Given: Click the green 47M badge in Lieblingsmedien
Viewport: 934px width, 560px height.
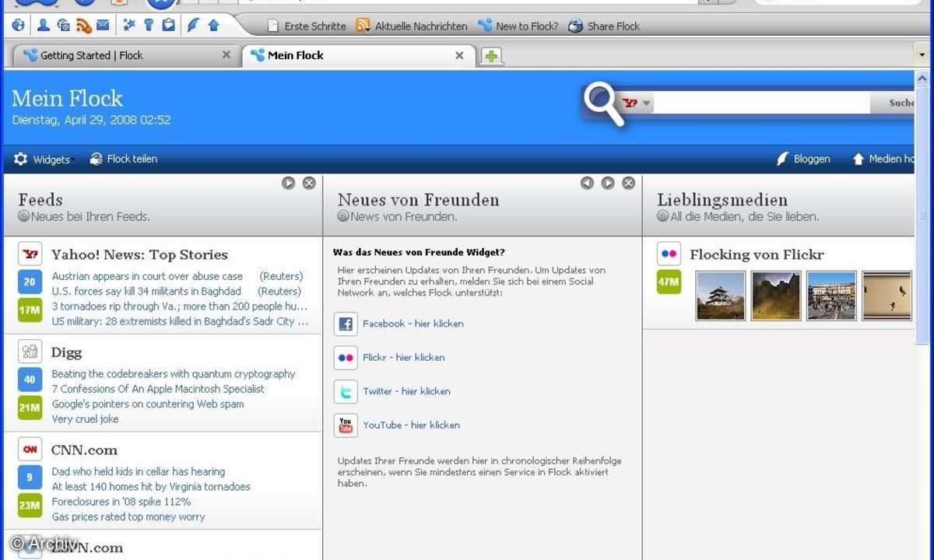Looking at the screenshot, I should [x=669, y=282].
